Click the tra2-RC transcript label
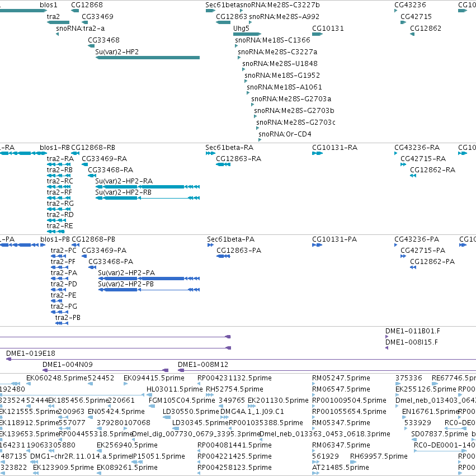The height and width of the screenshot is (476, 476). tap(60, 181)
